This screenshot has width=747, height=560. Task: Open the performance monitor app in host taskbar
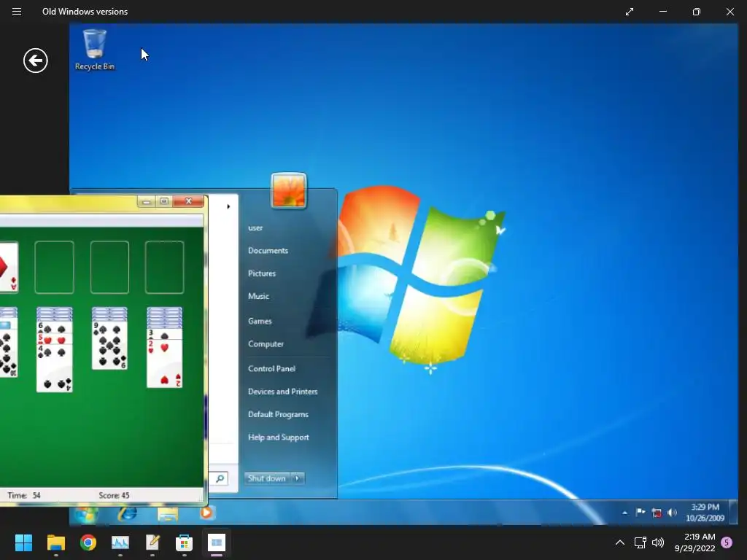coord(120,542)
